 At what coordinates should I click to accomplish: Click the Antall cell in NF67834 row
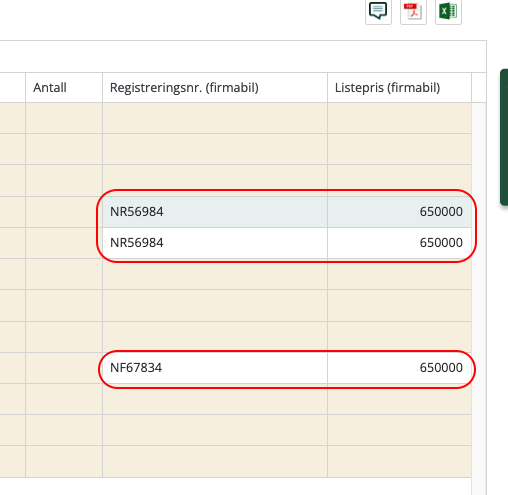[x=64, y=368]
